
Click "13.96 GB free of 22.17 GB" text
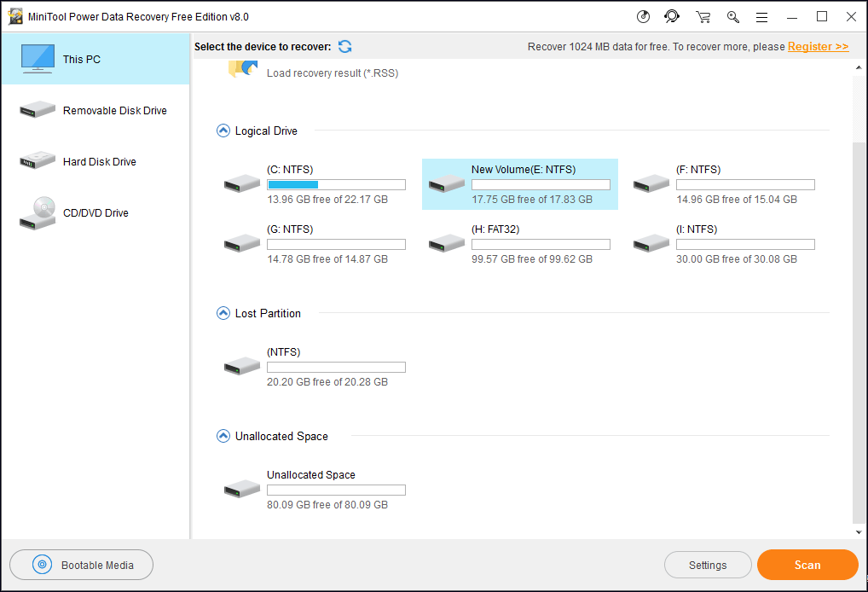[x=327, y=200]
